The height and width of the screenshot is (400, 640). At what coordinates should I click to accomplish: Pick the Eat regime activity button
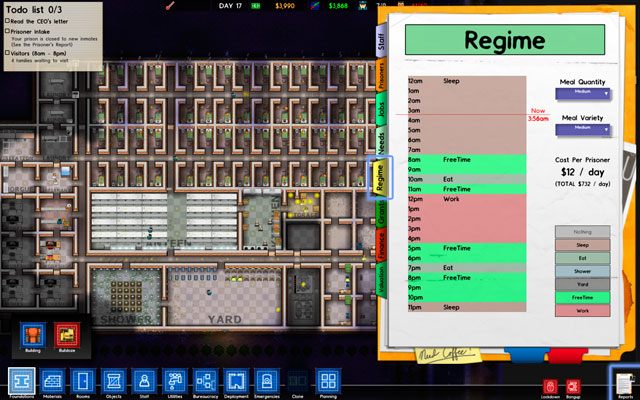(582, 258)
